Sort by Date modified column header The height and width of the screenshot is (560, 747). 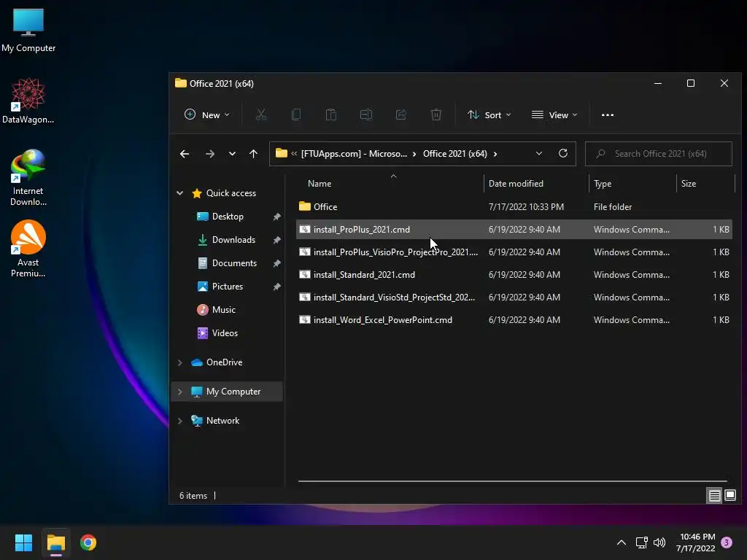coord(516,183)
